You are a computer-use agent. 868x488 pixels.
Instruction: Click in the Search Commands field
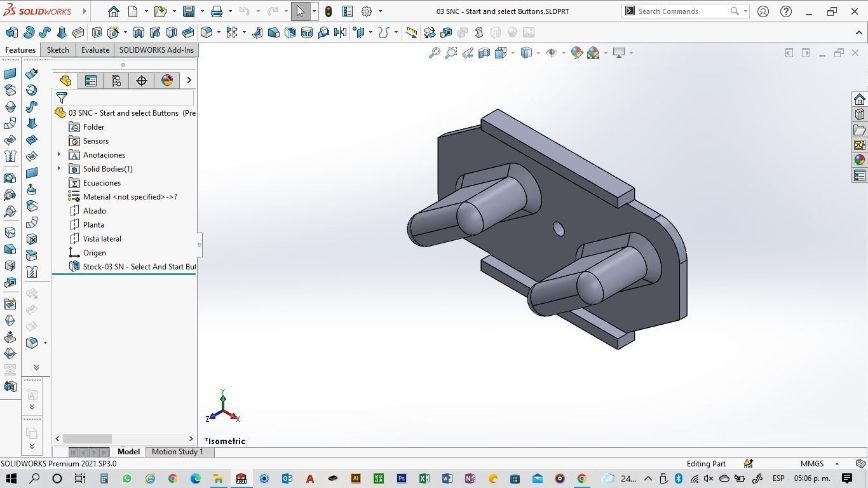pyautogui.click(x=682, y=11)
